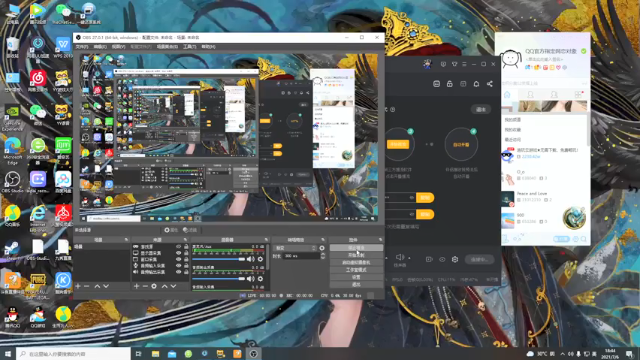Open the settings gear in dark app footer
This screenshot has height=360, width=640.
(x=455, y=259)
